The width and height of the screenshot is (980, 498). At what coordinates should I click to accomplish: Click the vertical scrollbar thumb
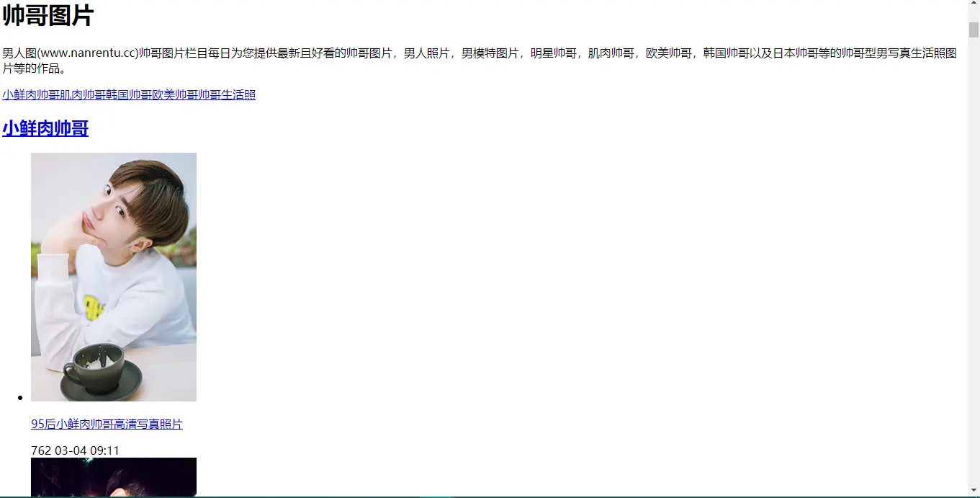pos(974,29)
